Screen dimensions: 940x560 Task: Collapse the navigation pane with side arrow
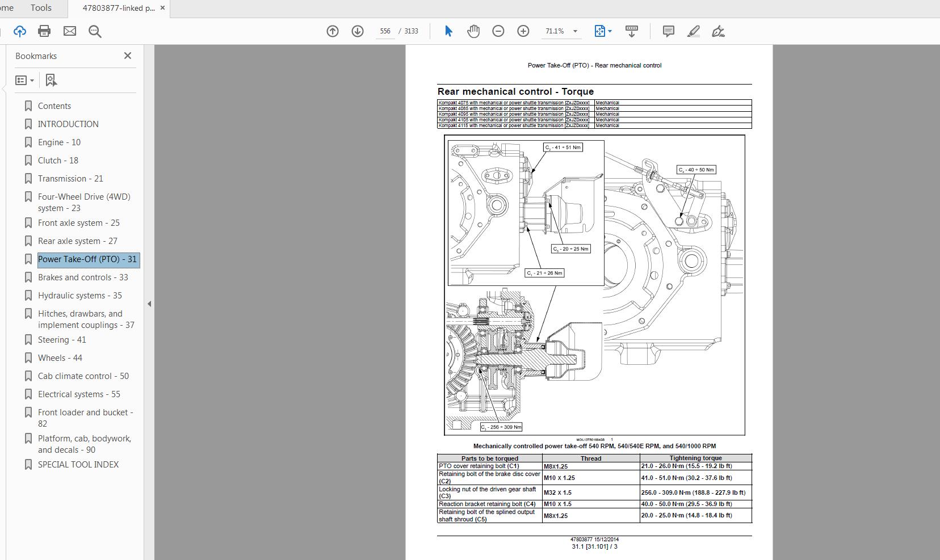(149, 304)
